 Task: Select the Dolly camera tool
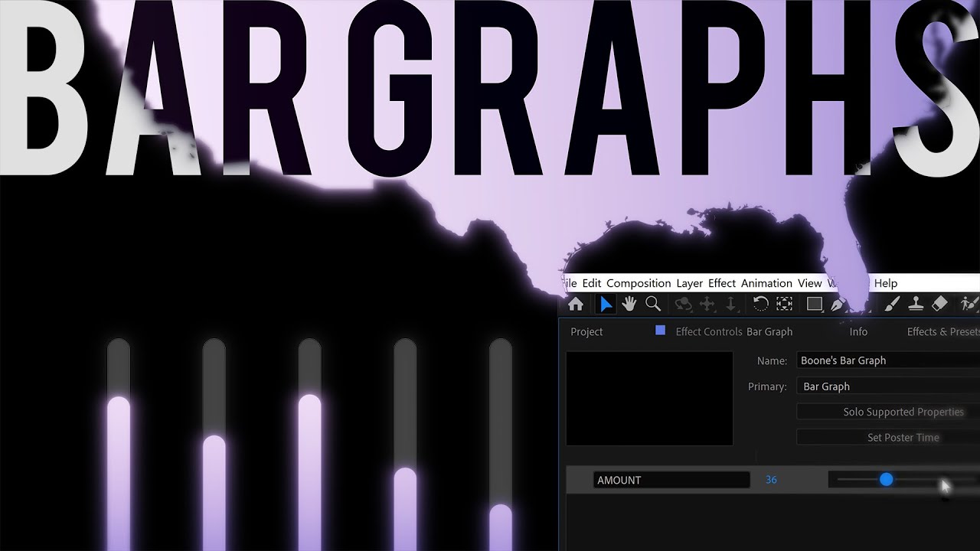[730, 305]
